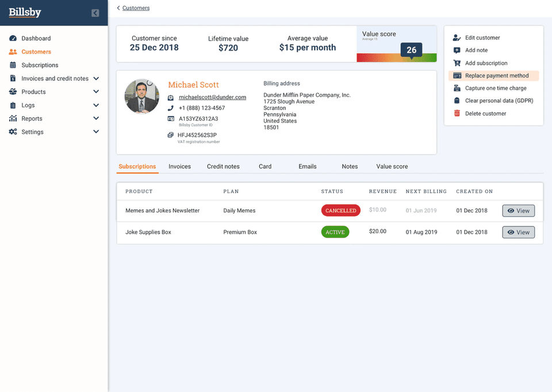Open Subscriptions in the sidebar
This screenshot has width=552, height=392.
[40, 65]
